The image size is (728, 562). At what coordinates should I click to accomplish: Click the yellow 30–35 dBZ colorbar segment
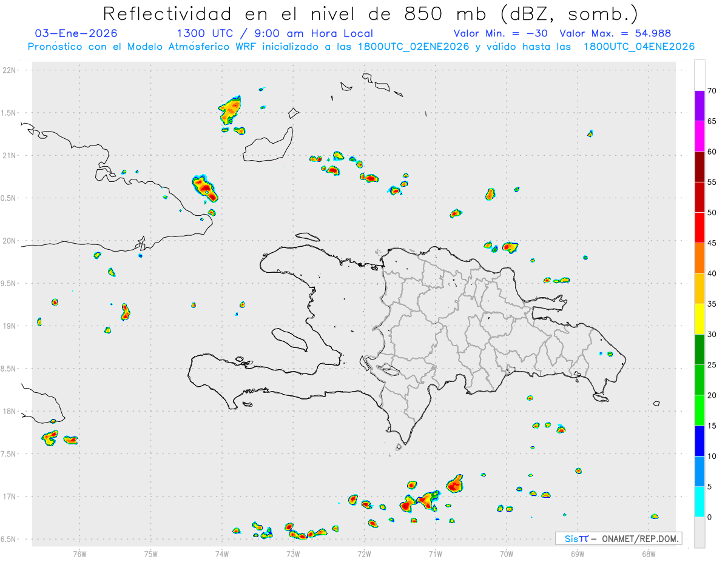pyautogui.click(x=699, y=319)
